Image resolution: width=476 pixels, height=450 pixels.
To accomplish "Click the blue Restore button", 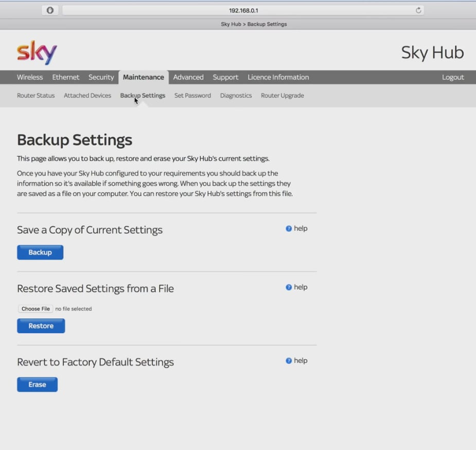I will click(41, 326).
